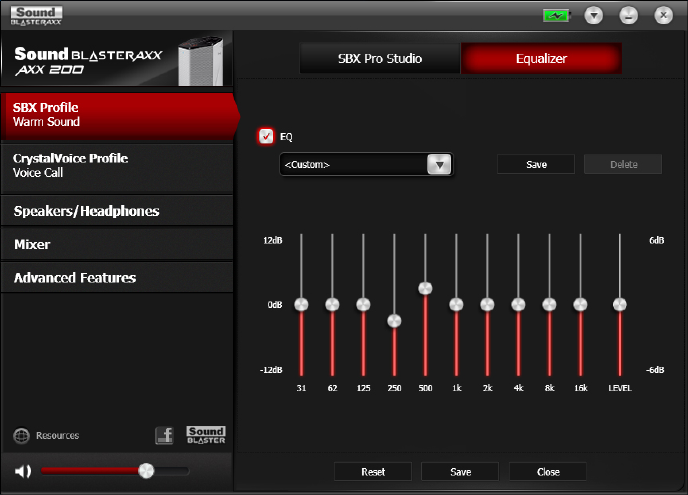Switch to the SBX Pro Studio tab
This screenshot has height=495, width=688.
point(380,58)
